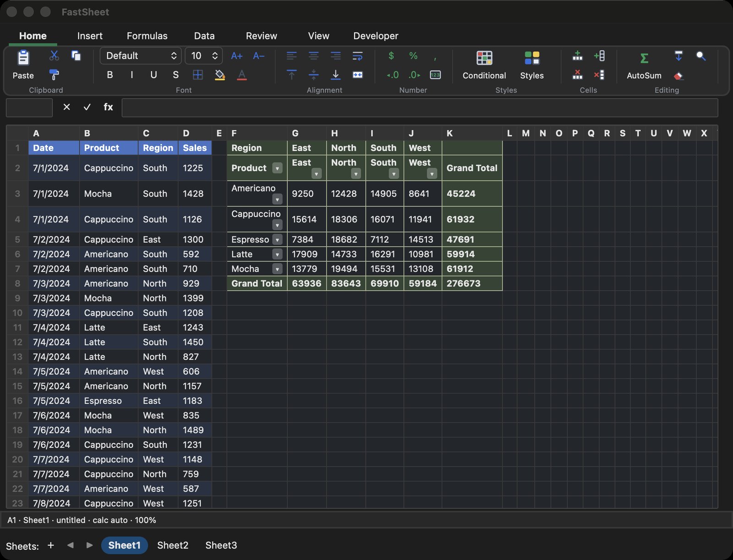The width and height of the screenshot is (733, 560).
Task: Open the font color A swatch
Action: 242,75
